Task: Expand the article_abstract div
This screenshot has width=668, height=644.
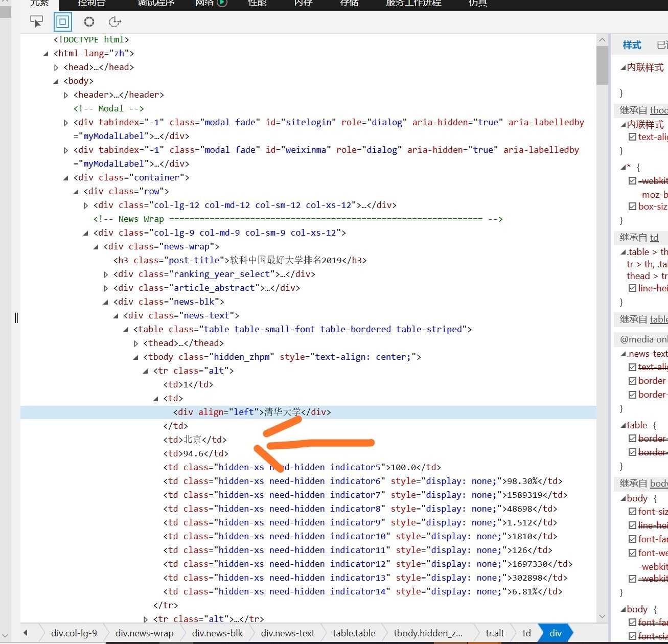Action: [106, 288]
